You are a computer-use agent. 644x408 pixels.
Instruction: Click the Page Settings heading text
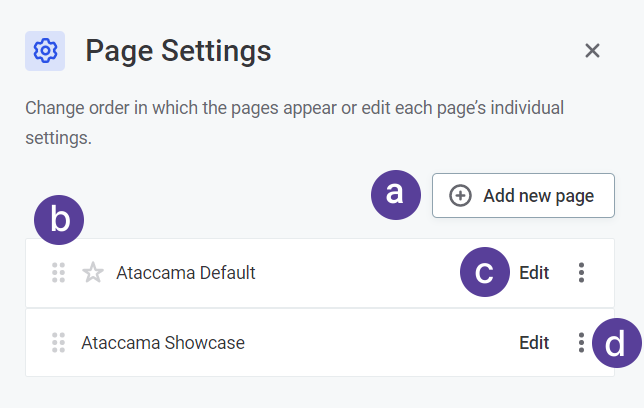[178, 50]
